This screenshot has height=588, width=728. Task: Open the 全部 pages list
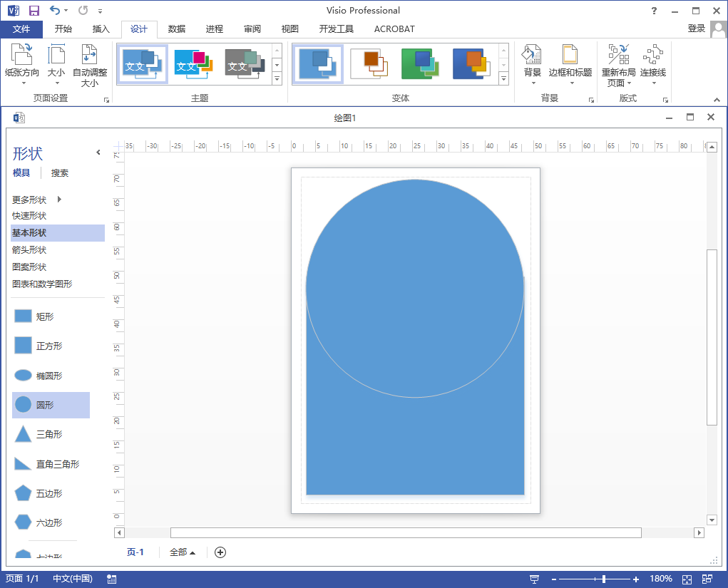pos(182,552)
